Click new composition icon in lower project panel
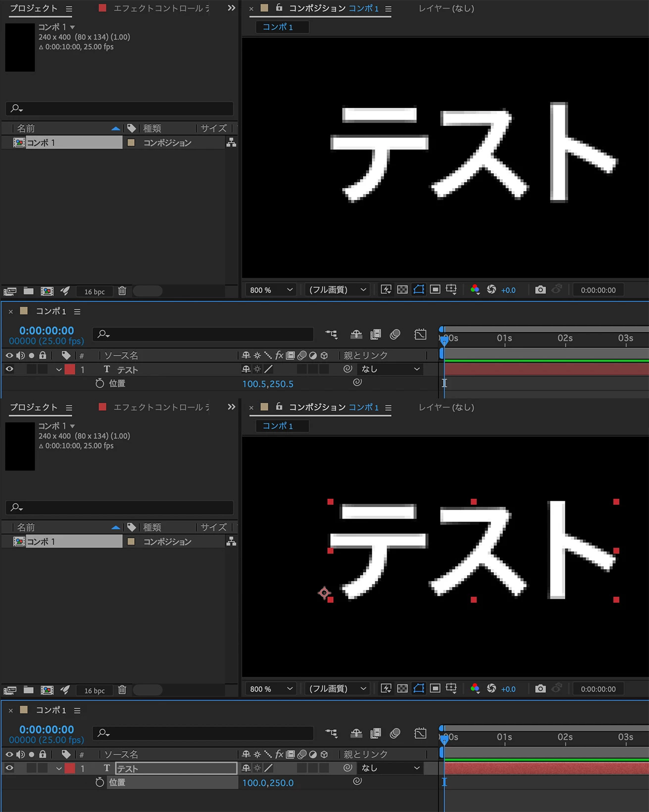The image size is (649, 812). coord(47,690)
